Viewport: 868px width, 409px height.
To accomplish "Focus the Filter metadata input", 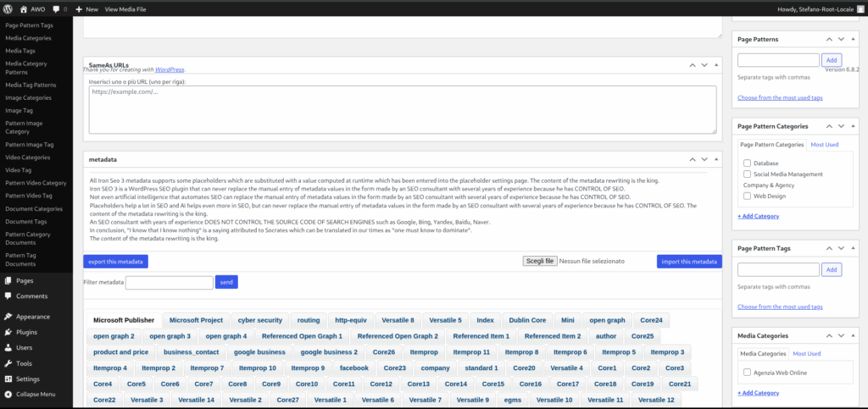I will 170,283.
